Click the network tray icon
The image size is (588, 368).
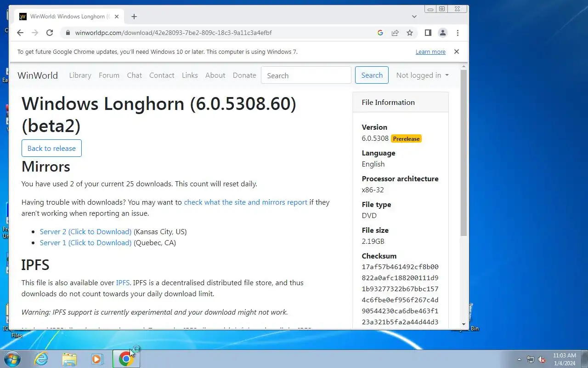[x=531, y=359]
